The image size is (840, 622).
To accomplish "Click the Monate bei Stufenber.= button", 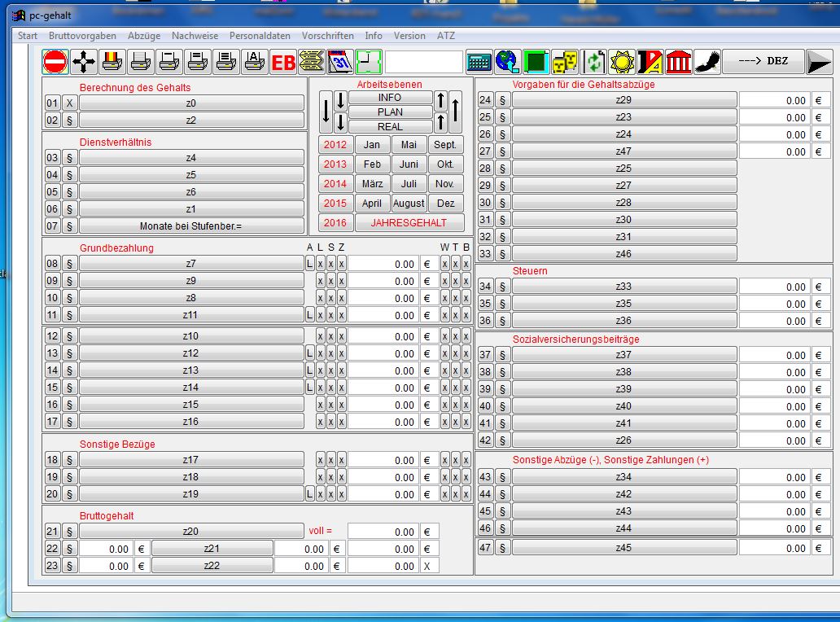I will click(x=190, y=226).
